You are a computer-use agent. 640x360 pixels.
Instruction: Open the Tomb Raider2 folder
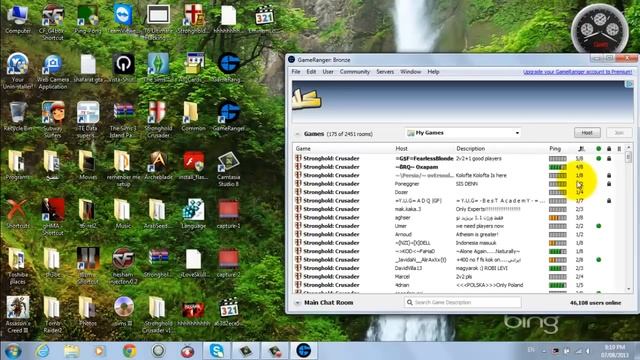(53, 314)
